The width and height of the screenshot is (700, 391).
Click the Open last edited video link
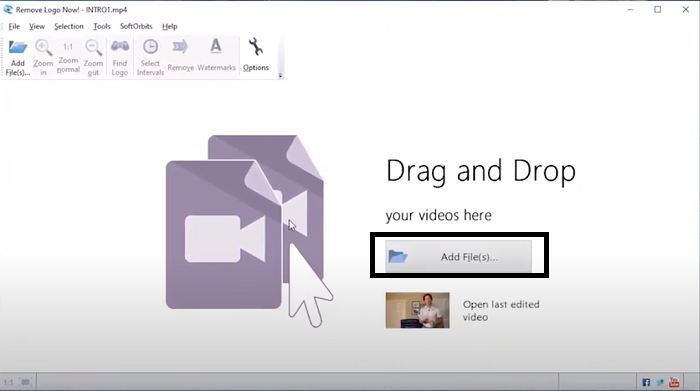pyautogui.click(x=501, y=311)
